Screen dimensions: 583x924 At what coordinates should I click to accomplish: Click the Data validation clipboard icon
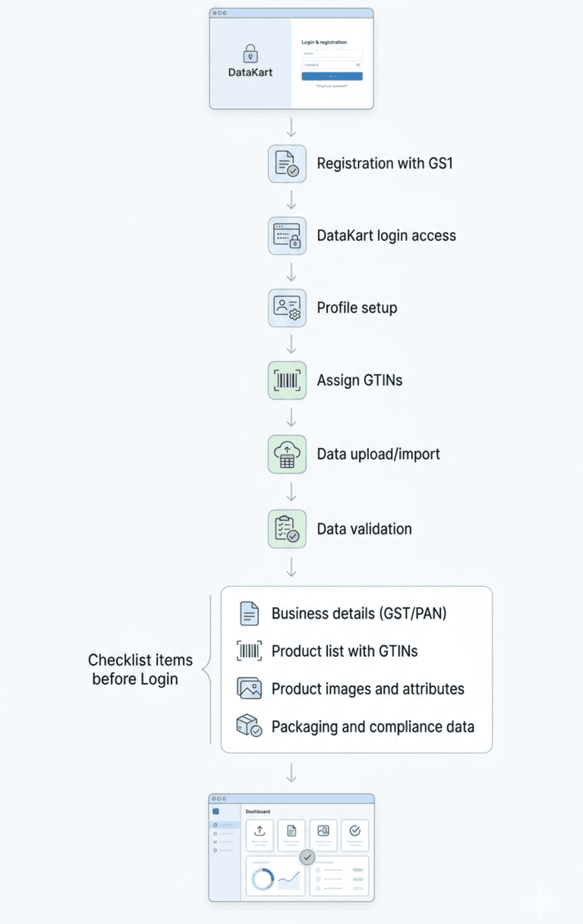point(287,529)
